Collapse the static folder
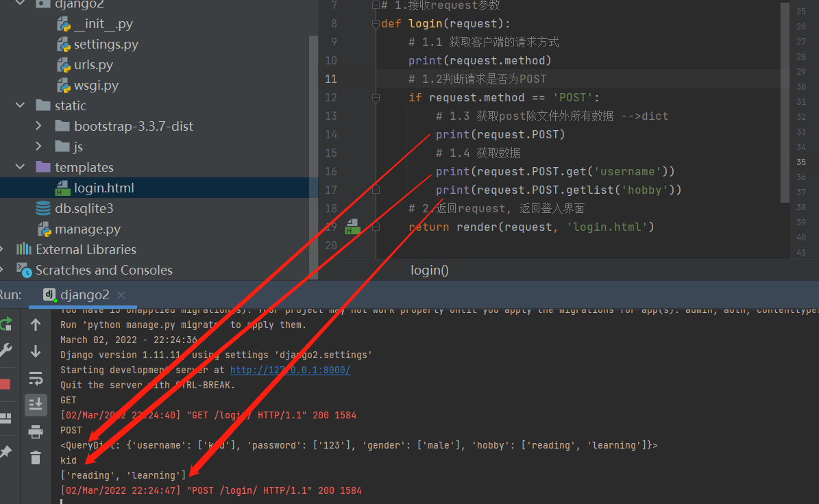Image resolution: width=819 pixels, height=504 pixels. point(21,105)
